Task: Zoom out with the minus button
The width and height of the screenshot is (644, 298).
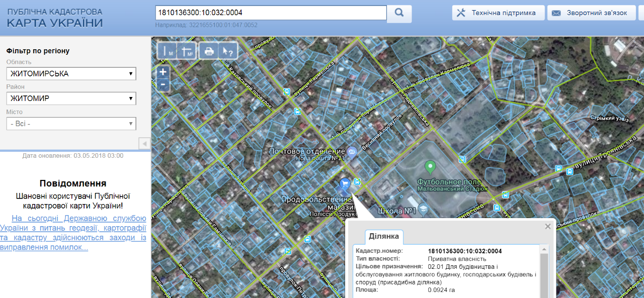Action: [x=163, y=85]
